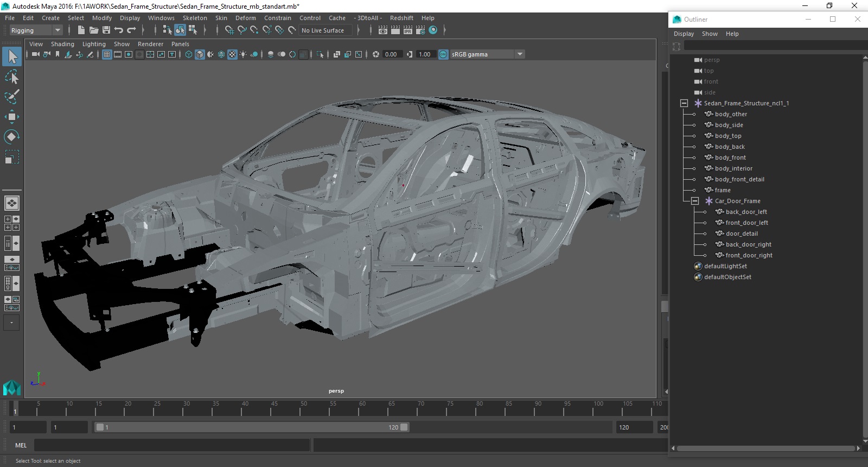Click the playback range slider bar
The image size is (868, 467).
(x=252, y=427)
